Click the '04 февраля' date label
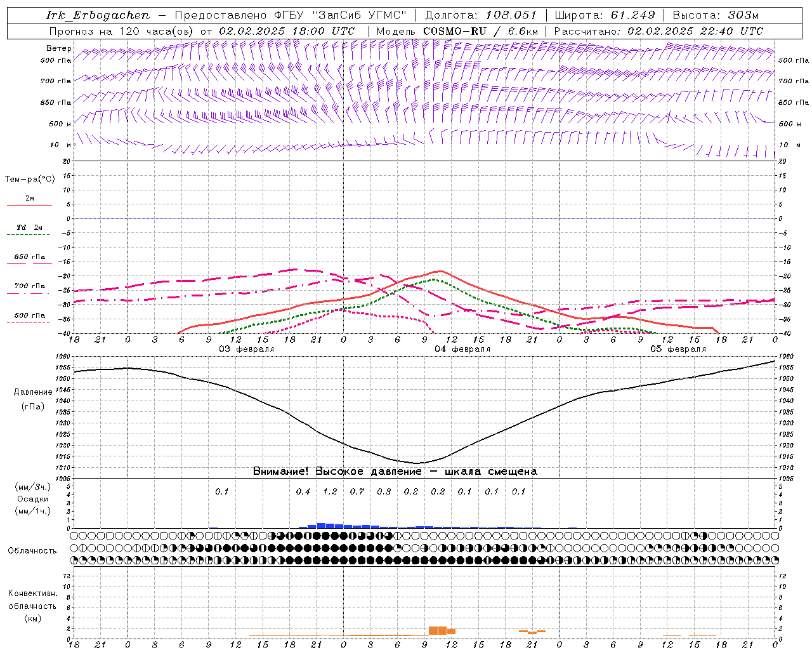This screenshot has width=812, height=650. pyautogui.click(x=462, y=349)
